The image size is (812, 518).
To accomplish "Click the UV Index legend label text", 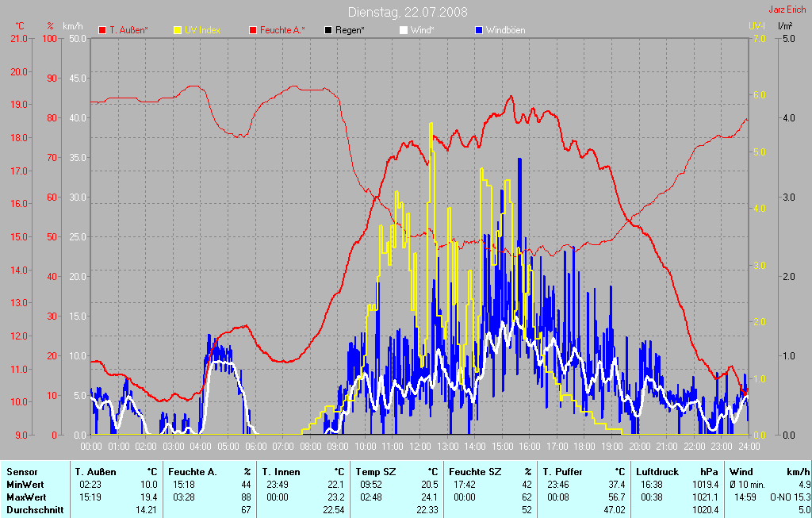I will [x=203, y=30].
